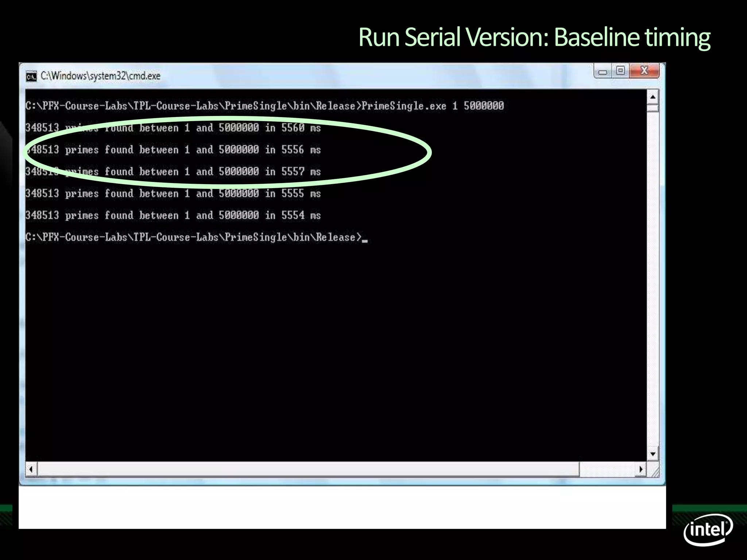Click the vertical scrollbar empty track
747x560 pixels.
coord(653,277)
